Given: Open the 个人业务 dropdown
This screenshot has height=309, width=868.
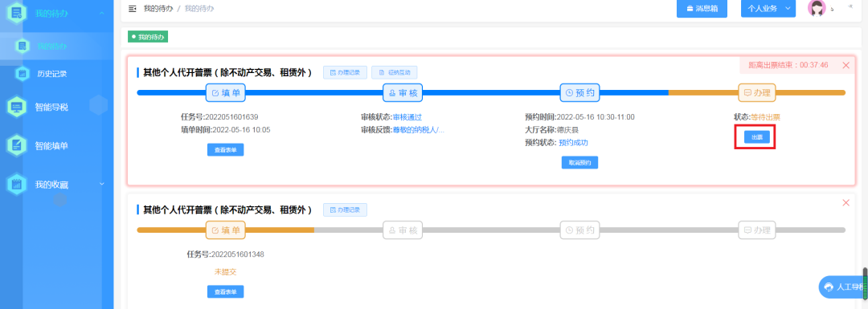Looking at the screenshot, I should pyautogui.click(x=768, y=8).
